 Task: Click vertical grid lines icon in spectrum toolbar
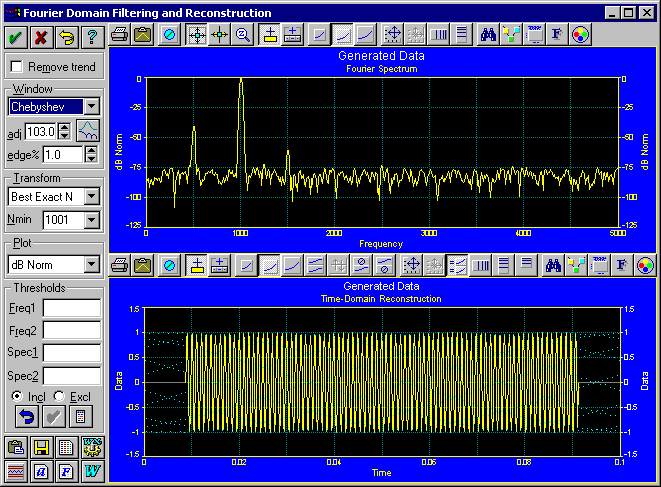point(439,35)
